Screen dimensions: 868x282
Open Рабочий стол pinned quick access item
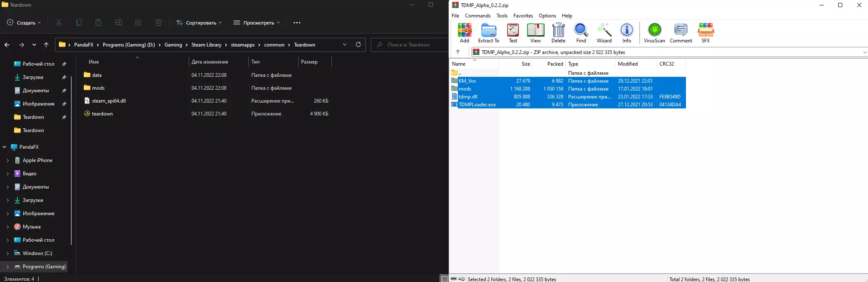38,64
